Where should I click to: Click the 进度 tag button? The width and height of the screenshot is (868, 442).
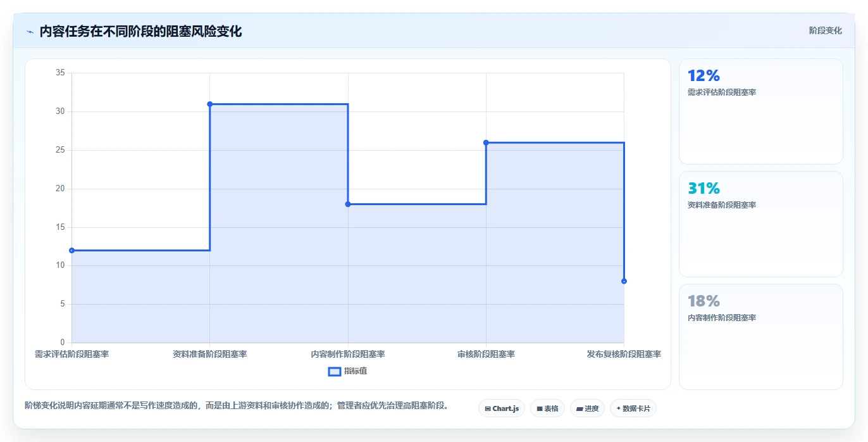[587, 408]
